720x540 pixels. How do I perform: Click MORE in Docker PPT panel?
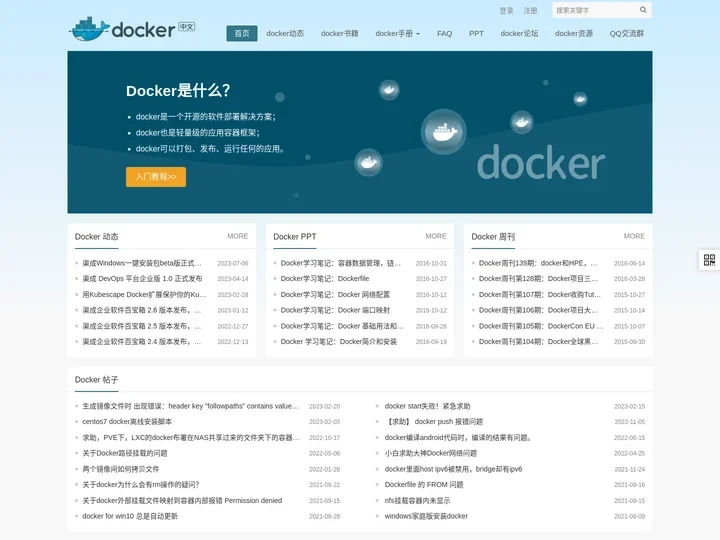(436, 236)
